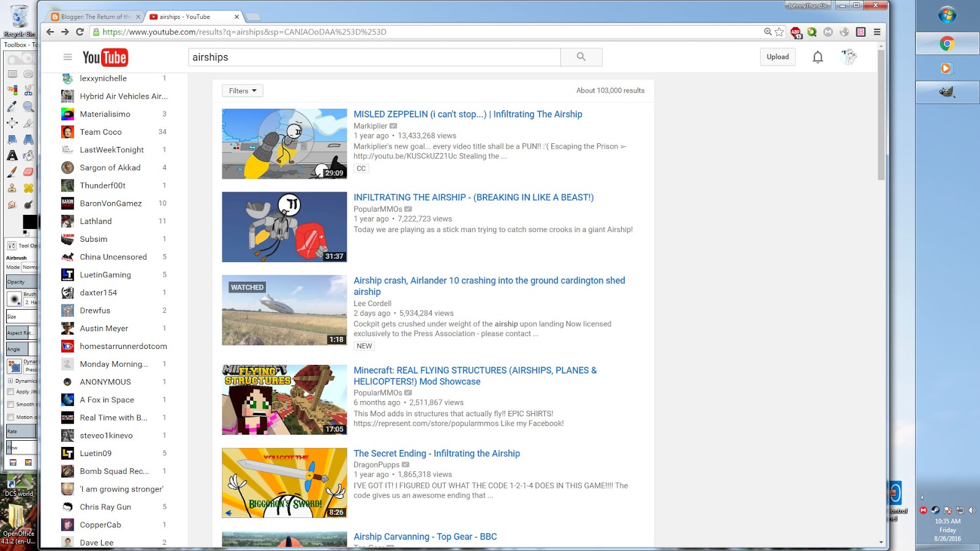Adjust the Rate slider in GIMP Airbrush options

click(x=22, y=432)
